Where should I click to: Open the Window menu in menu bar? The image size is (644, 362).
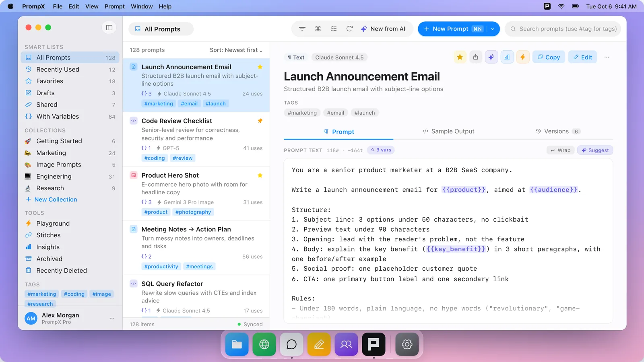142,6
